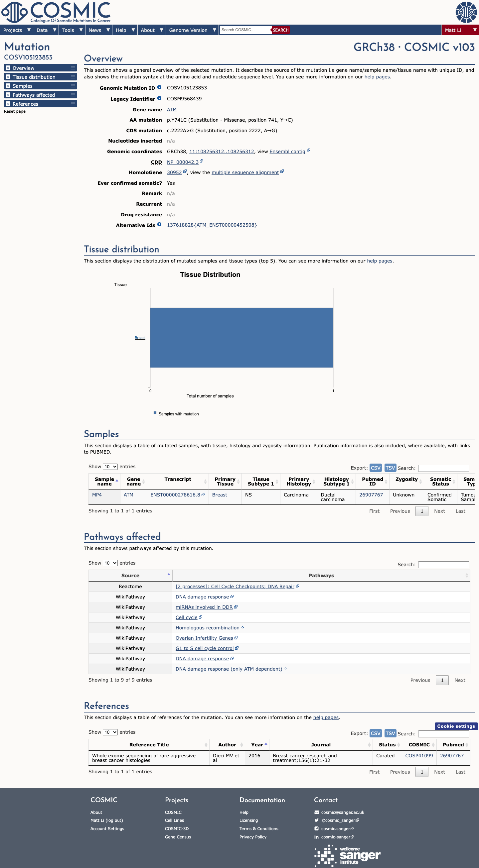Open the Cookie settings button
479x868 pixels.
pyautogui.click(x=456, y=726)
